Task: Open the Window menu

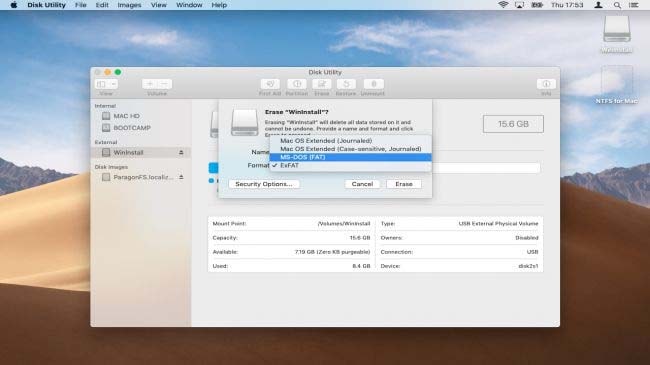Action: pos(189,5)
